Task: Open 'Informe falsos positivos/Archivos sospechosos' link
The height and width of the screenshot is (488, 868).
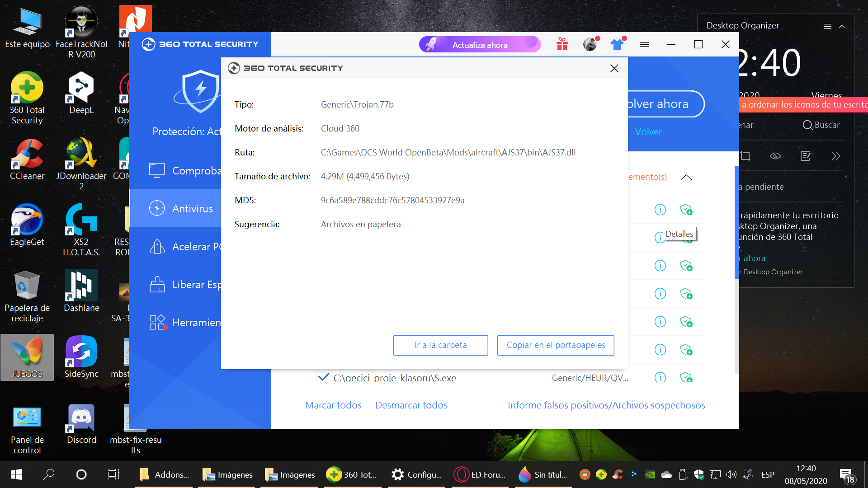Action: coord(606,405)
